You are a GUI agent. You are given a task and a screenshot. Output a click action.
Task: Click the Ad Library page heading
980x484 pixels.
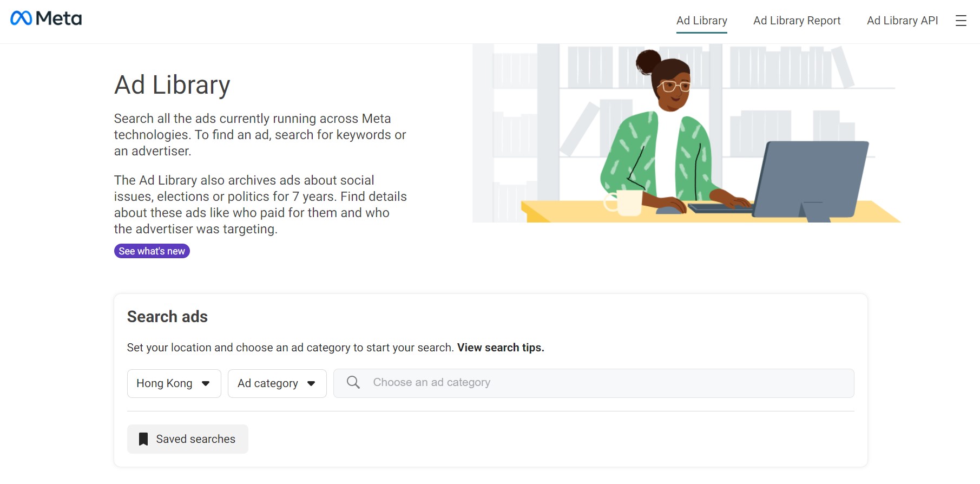pyautogui.click(x=172, y=85)
